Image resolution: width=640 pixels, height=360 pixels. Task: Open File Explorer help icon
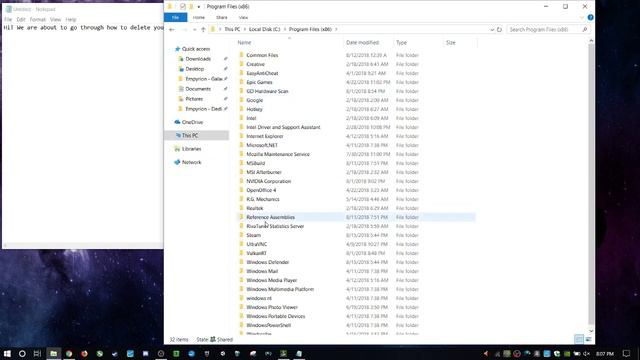tap(590, 18)
